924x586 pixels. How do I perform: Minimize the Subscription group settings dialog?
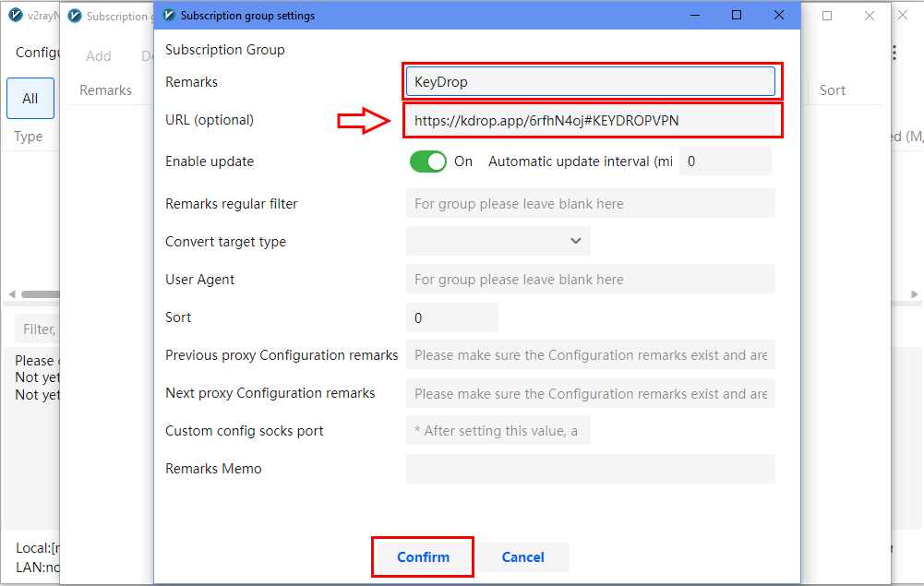(694, 16)
